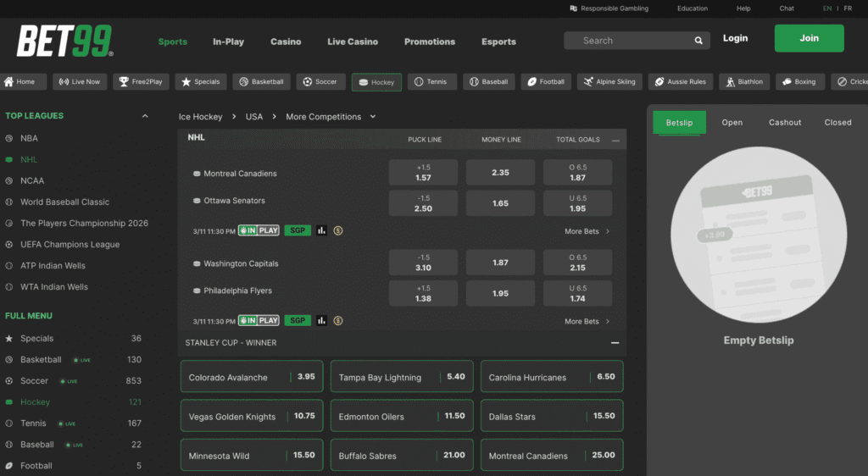Viewport: 868px width, 476px height.
Task: Open More Bets for Canadiens vs Senators
Action: [x=587, y=231]
